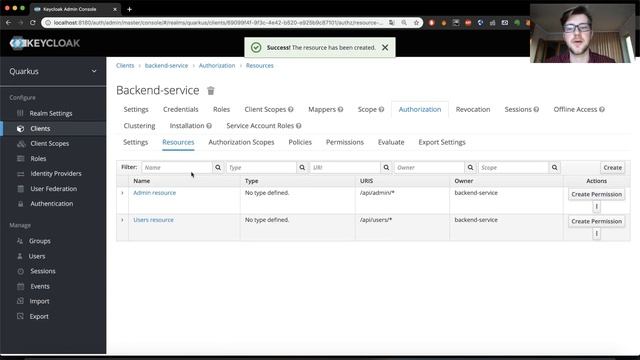The width and height of the screenshot is (640, 360).
Task: Open Groups in the sidebar
Action: (x=40, y=241)
